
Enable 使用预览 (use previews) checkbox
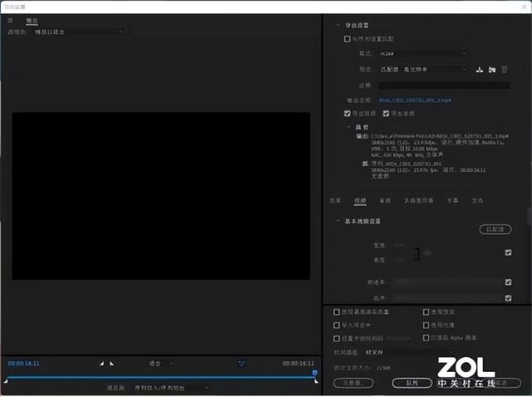[426, 311]
